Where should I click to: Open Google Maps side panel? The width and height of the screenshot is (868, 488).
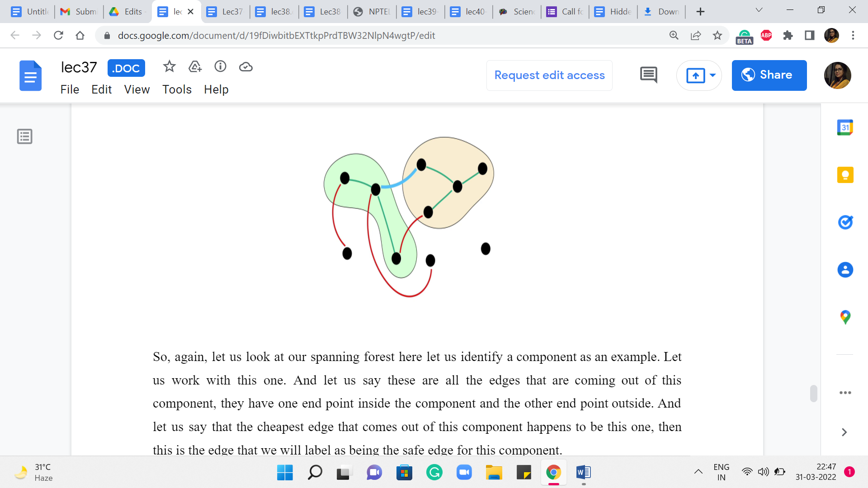click(845, 317)
